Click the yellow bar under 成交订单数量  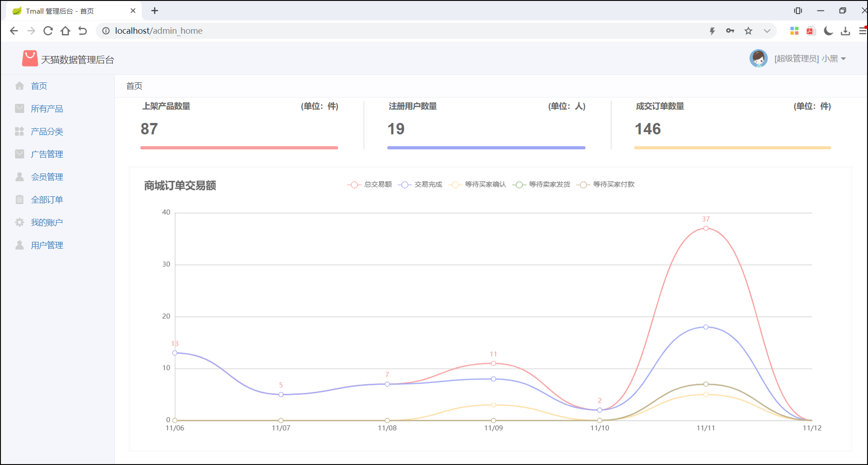tap(733, 148)
